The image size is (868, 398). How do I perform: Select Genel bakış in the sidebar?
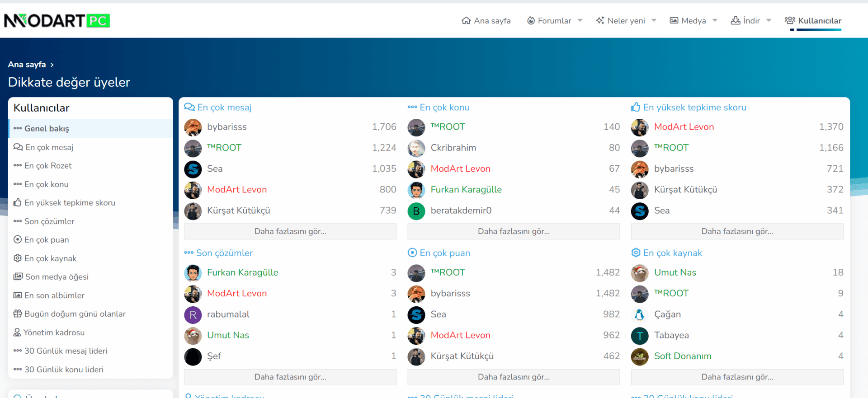pyautogui.click(x=47, y=129)
